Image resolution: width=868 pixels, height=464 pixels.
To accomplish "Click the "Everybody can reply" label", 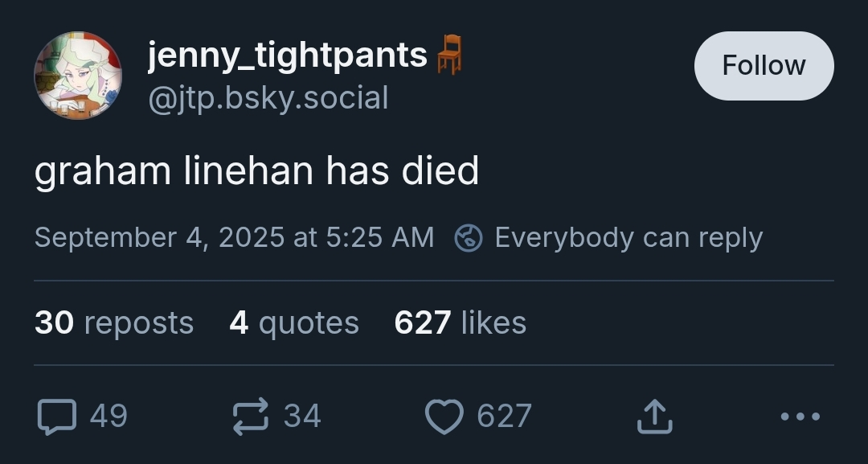I will [628, 238].
